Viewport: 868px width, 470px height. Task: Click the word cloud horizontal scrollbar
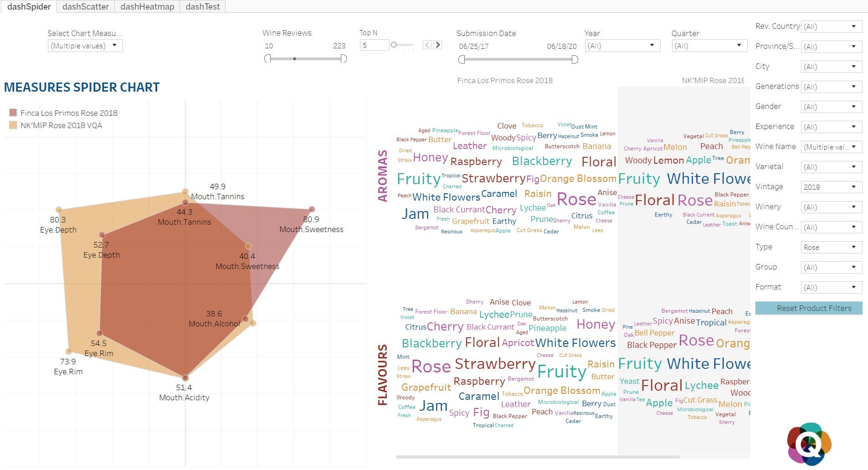pyautogui.click(x=538, y=456)
